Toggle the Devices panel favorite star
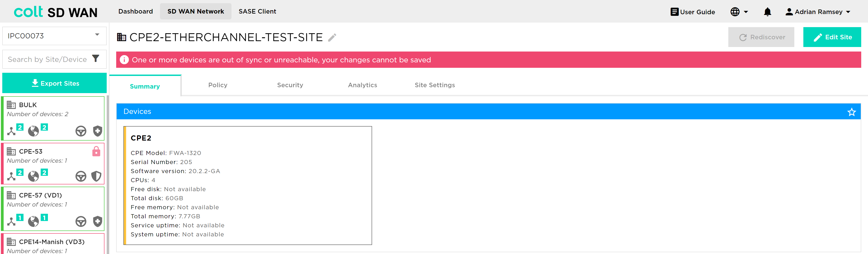The width and height of the screenshot is (868, 254). tap(851, 112)
